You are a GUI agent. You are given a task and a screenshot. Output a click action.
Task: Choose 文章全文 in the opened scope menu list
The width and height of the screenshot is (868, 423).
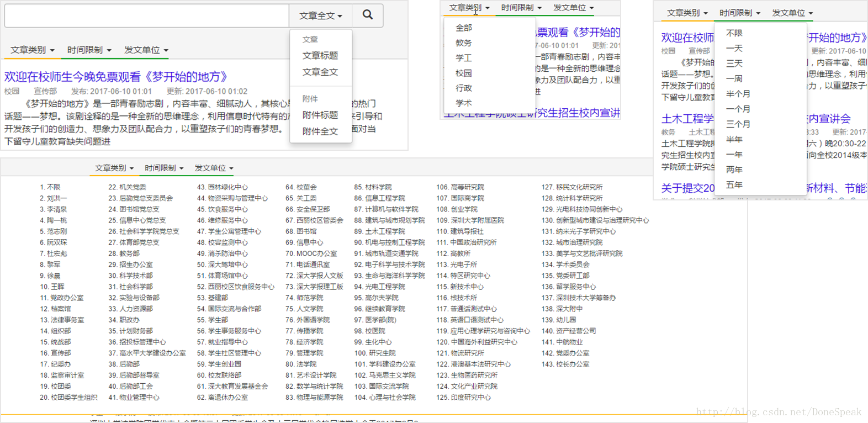click(x=320, y=72)
